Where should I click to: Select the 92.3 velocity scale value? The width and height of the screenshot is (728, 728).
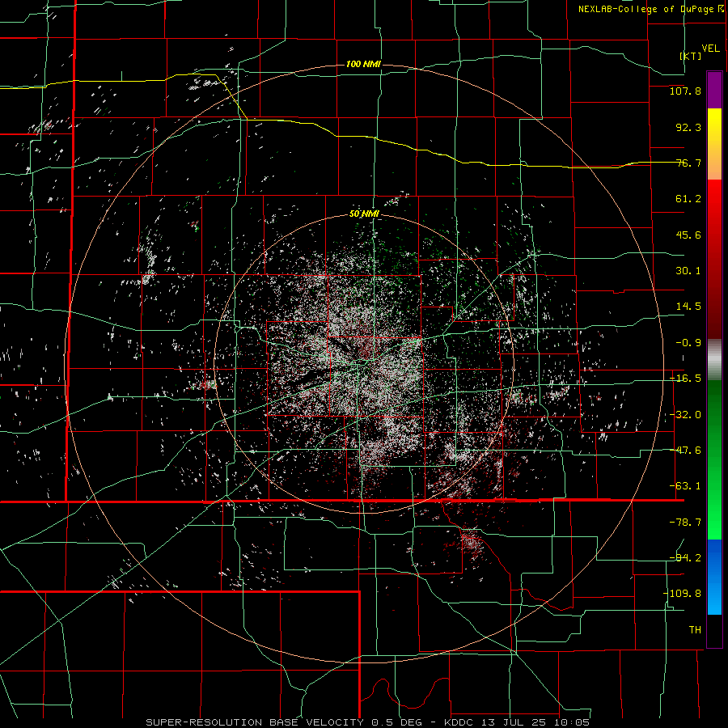(688, 127)
